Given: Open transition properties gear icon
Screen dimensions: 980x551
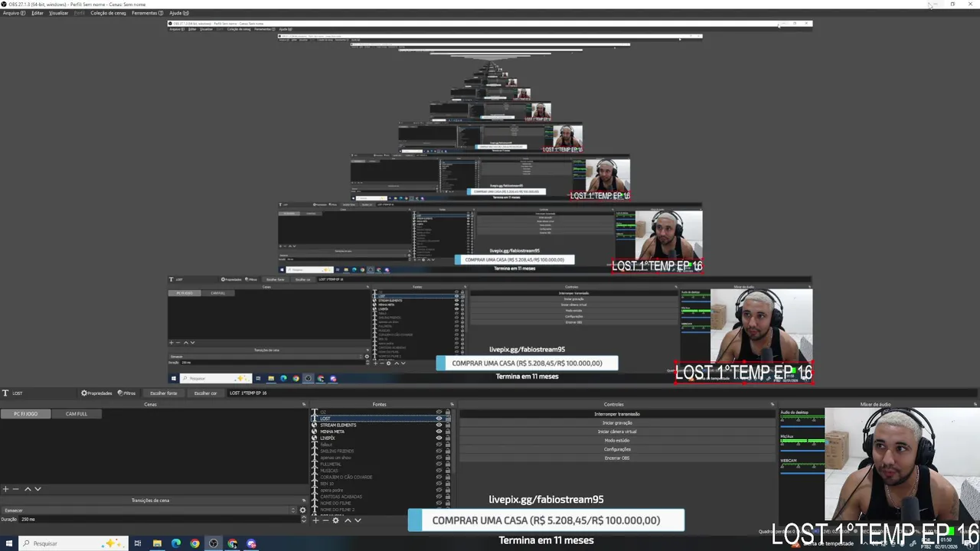Looking at the screenshot, I should (x=302, y=510).
